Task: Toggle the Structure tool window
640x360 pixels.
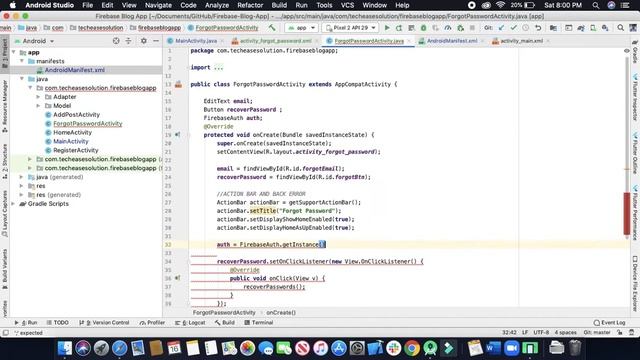Action: [x=4, y=161]
